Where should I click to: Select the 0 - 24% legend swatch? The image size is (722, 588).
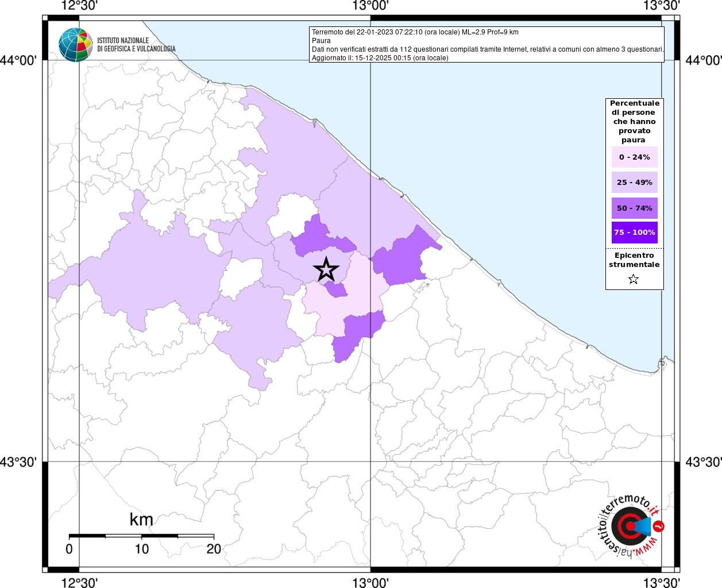pos(634,157)
